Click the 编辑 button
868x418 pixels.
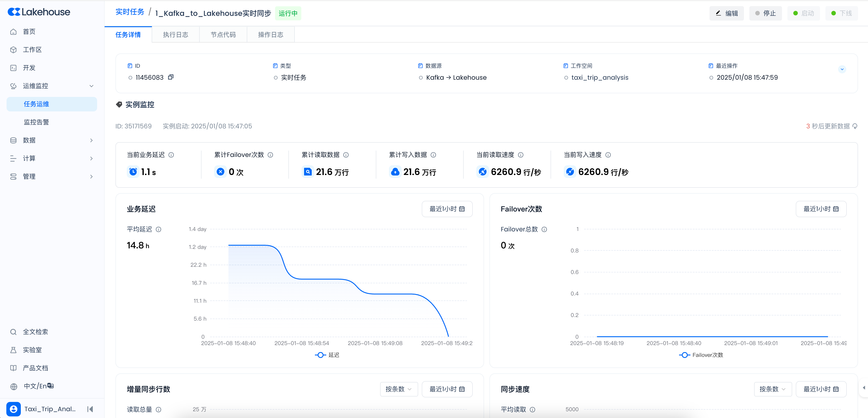tap(727, 13)
